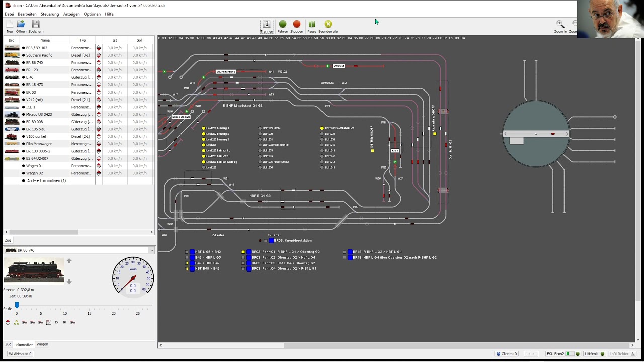Click the up arrow beside locomotive image
644x362 pixels.
tap(69, 261)
